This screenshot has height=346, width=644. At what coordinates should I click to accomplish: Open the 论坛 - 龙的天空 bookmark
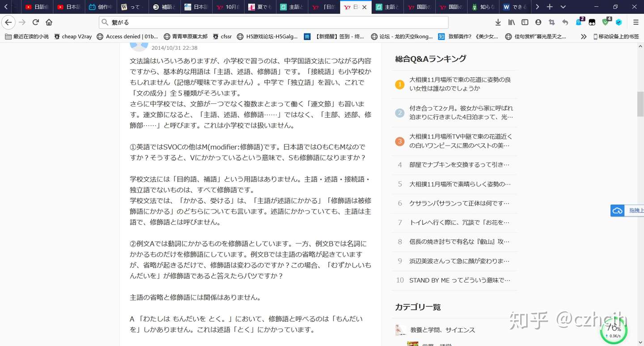(402, 37)
